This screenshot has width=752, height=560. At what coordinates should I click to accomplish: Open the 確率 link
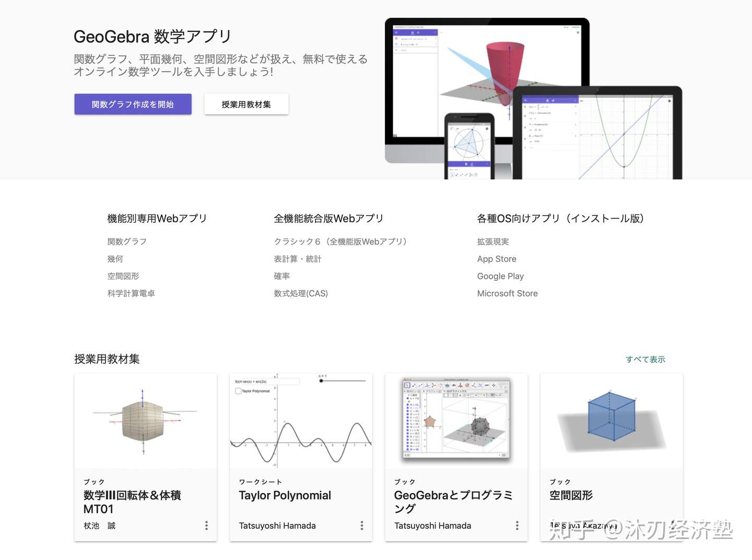coord(282,276)
